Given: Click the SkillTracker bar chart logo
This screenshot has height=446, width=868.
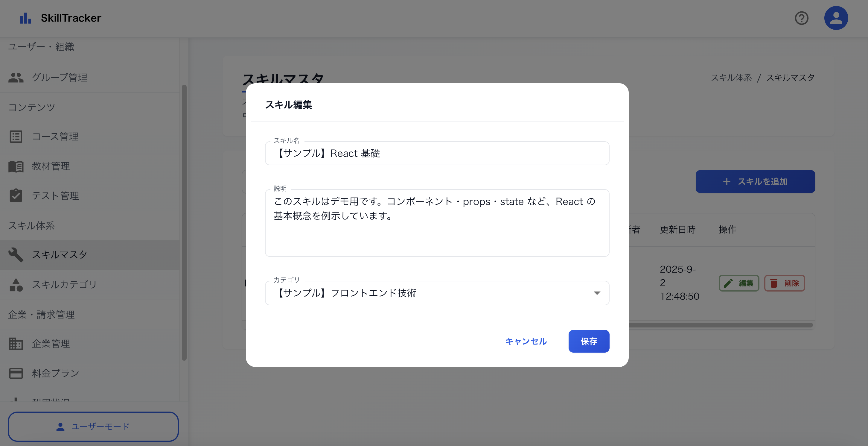Looking at the screenshot, I should (25, 18).
